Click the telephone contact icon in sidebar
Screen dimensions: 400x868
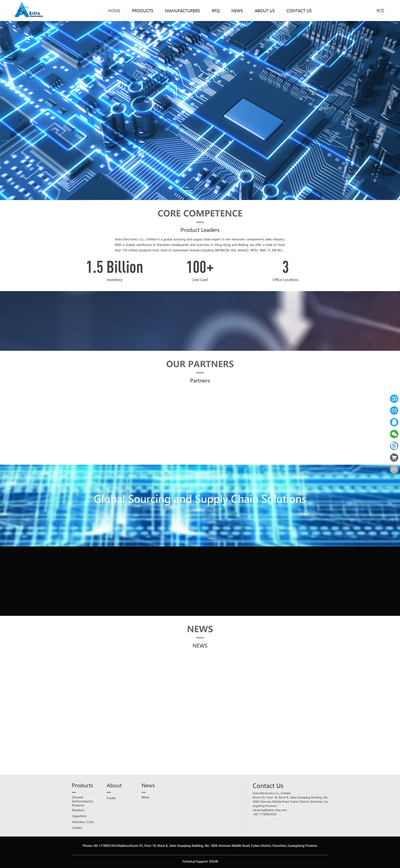394,399
